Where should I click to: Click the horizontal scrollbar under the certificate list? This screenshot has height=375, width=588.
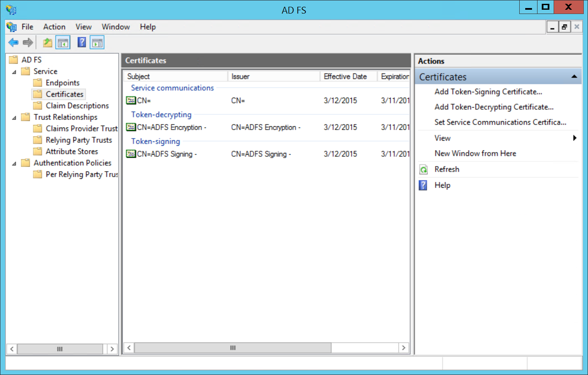pyautogui.click(x=232, y=347)
